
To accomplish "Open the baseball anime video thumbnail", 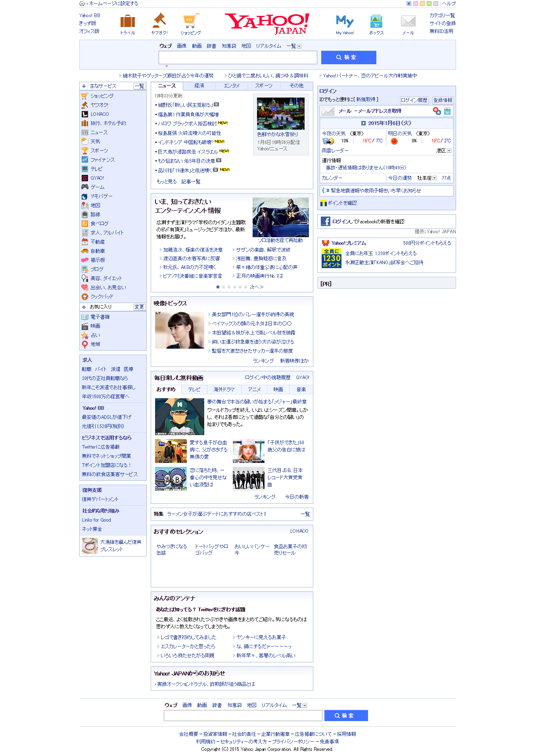I will (x=180, y=416).
